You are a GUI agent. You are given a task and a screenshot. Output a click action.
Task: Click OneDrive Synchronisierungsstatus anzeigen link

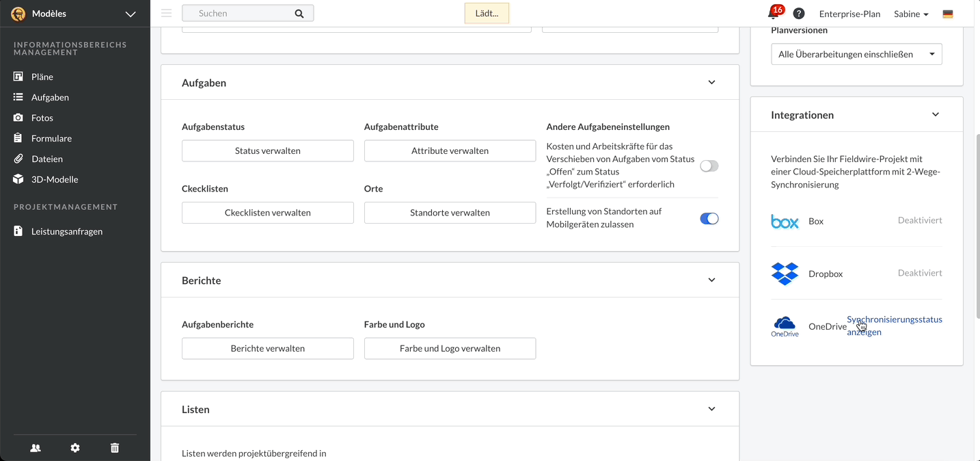point(894,326)
